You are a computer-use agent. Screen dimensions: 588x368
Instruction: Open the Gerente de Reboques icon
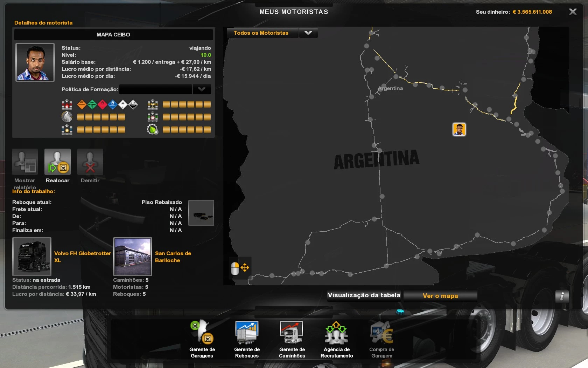247,332
